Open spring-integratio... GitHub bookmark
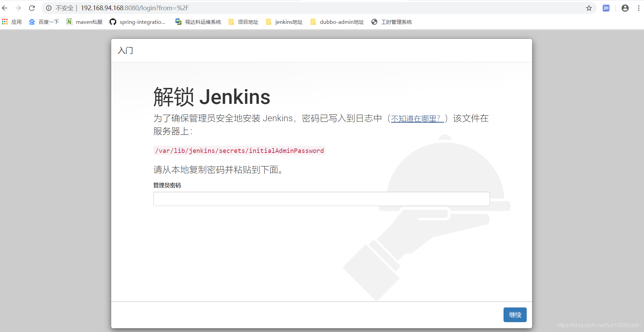Viewport: 644px width, 332px height. 137,22
